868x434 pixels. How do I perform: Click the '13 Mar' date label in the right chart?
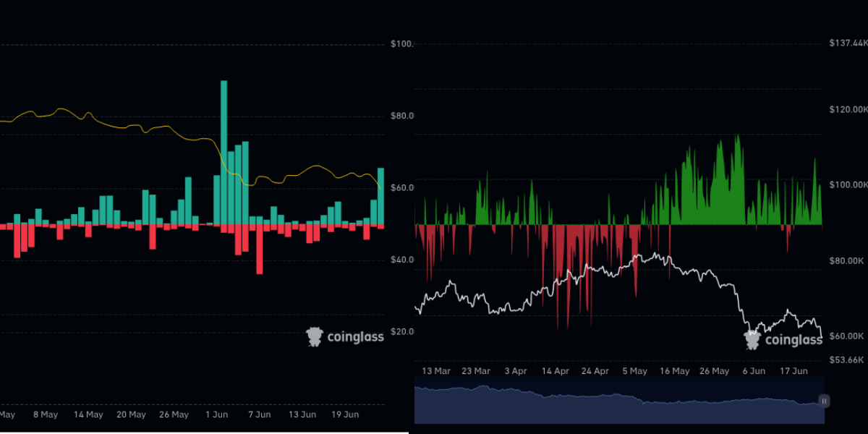point(436,370)
